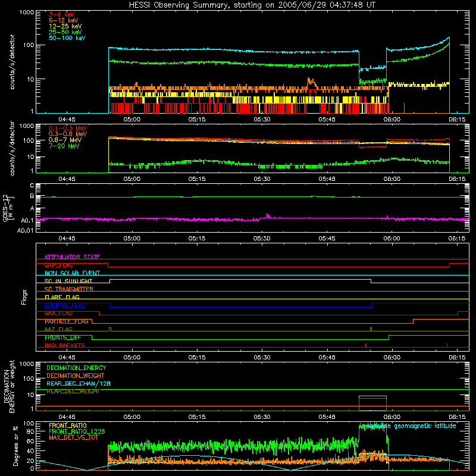
Task: Select the BAD_PACKETS label
Action: (x=65, y=345)
